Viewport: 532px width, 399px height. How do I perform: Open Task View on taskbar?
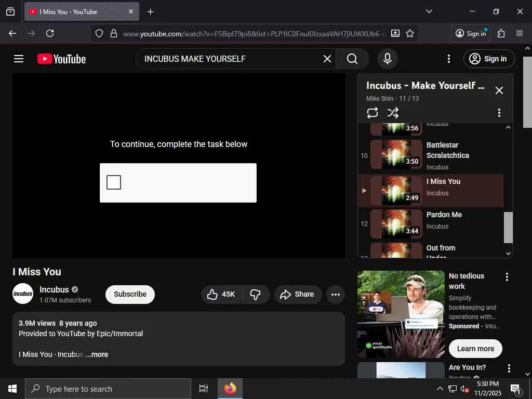coord(204,389)
